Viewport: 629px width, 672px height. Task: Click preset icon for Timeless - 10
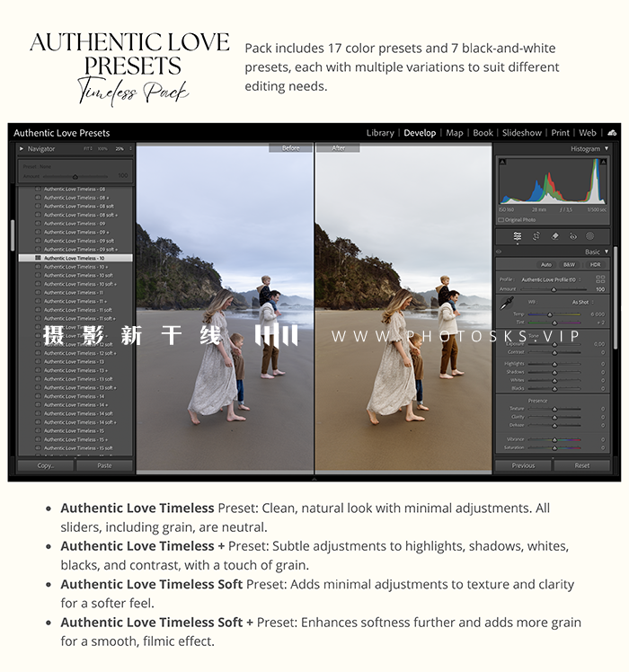38,258
